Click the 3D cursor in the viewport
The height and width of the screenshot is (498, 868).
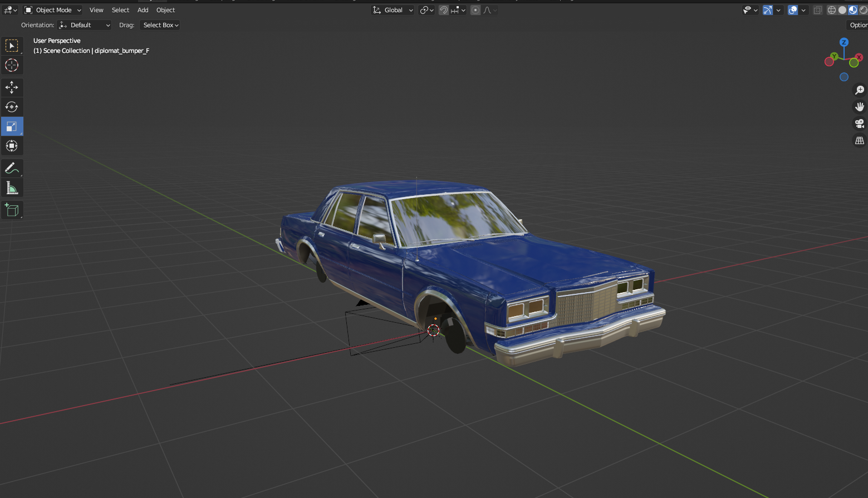coord(433,330)
